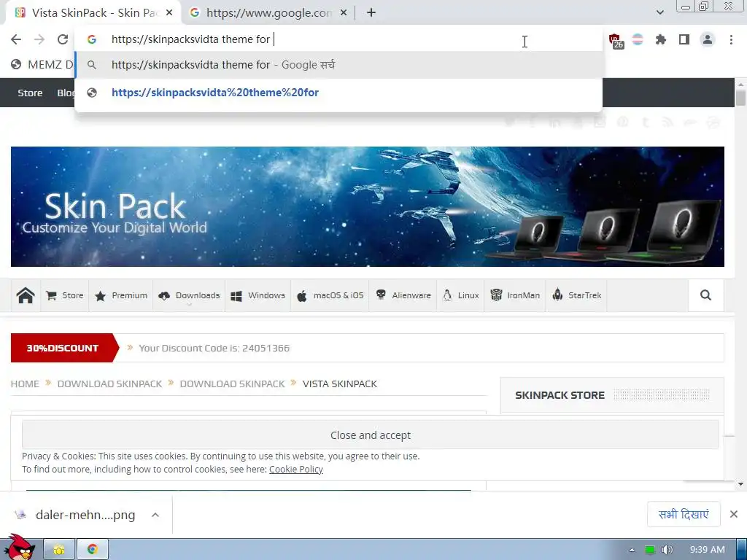
Task: Open the Linux nav category
Action: [x=461, y=296]
